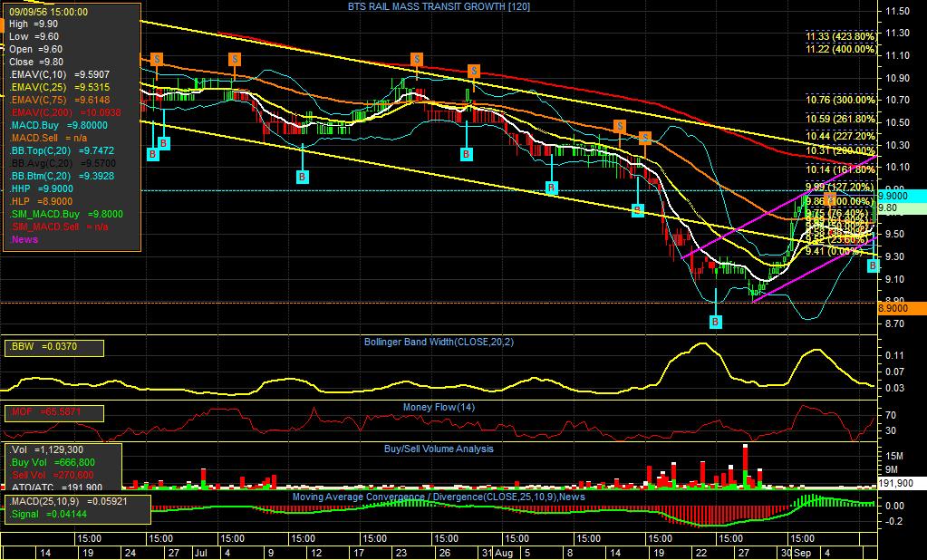Click Fibonacci label 11.22 (400.00%)
The image size is (927, 560).
tap(841, 49)
